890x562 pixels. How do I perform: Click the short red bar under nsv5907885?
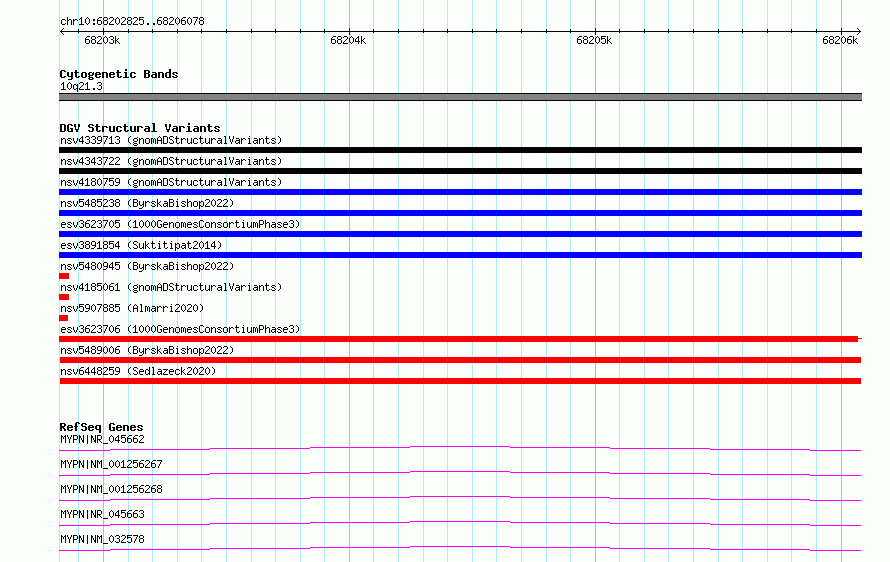[x=64, y=318]
